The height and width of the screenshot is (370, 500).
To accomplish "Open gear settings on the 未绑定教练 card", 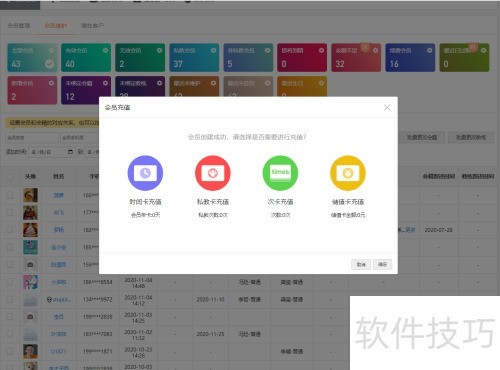I will point(159,83).
